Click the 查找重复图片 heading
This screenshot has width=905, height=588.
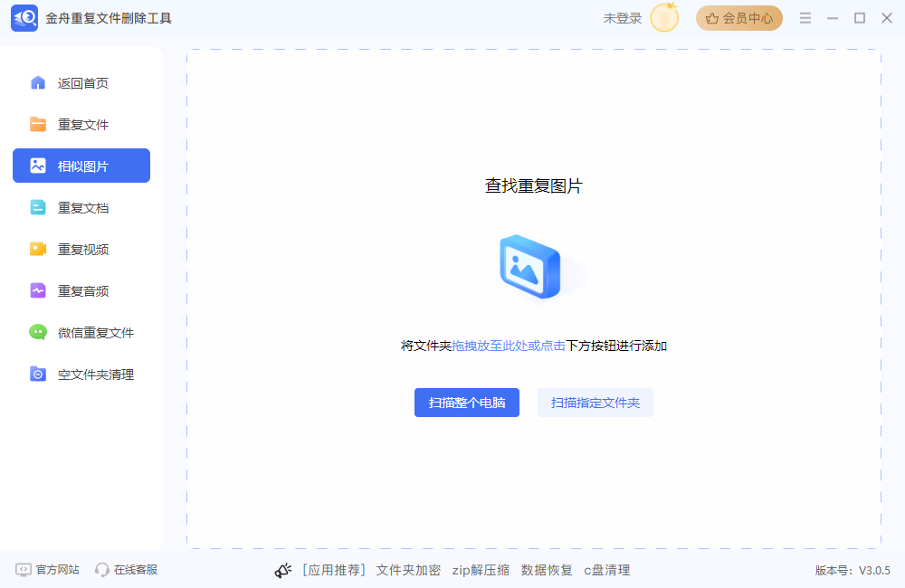click(533, 185)
